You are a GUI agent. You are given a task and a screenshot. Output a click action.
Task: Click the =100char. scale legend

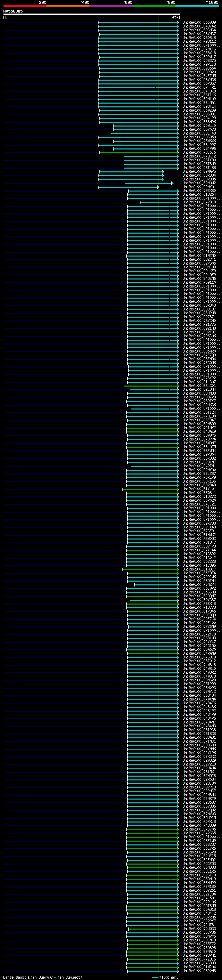(165, 977)
